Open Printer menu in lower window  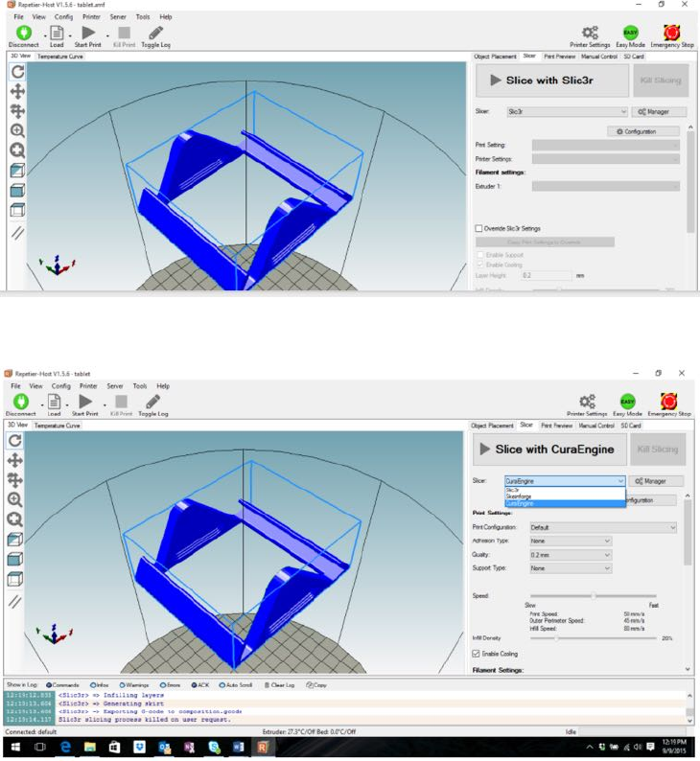point(88,386)
